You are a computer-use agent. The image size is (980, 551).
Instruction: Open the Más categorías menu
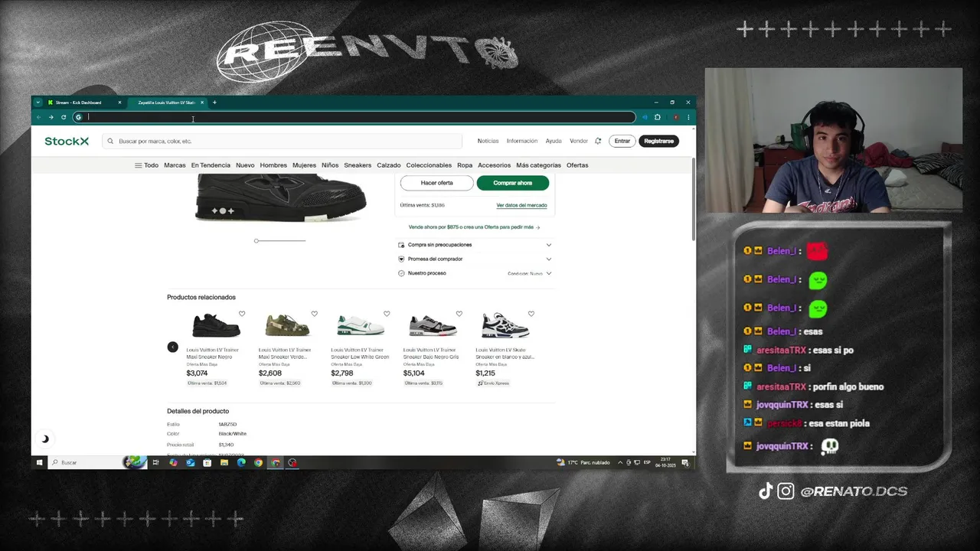click(538, 165)
